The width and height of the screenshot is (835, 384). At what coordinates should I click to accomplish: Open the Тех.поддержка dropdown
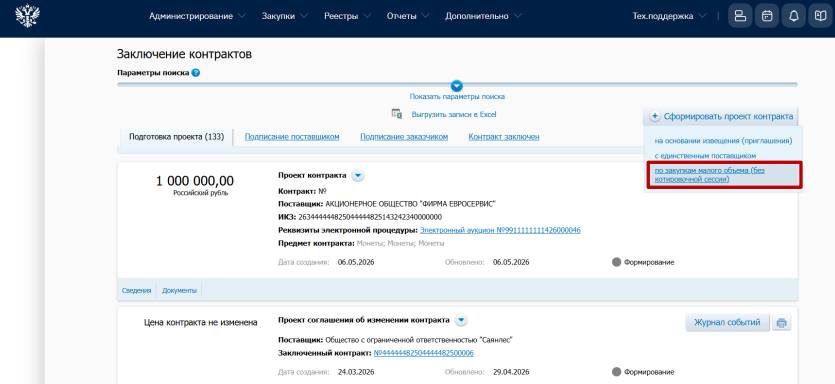[x=668, y=16]
